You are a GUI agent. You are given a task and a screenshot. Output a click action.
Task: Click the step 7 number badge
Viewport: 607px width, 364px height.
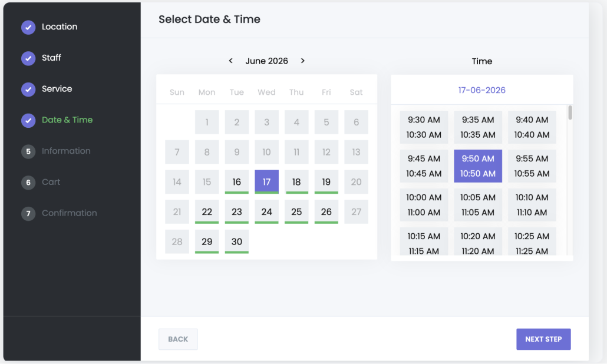pos(28,214)
